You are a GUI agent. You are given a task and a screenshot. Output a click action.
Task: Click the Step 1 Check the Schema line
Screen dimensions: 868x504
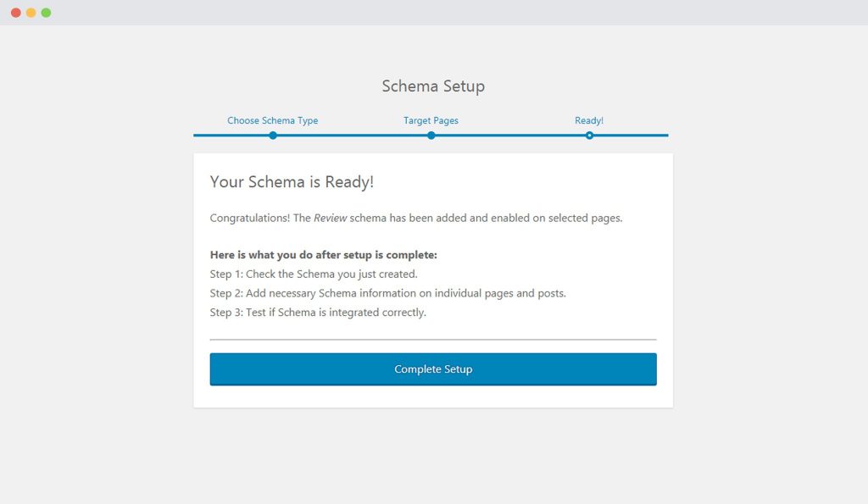coord(314,274)
